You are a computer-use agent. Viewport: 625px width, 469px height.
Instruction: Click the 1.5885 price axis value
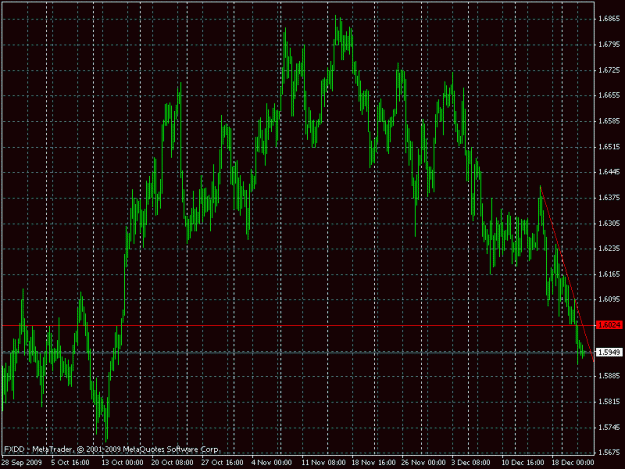point(609,376)
